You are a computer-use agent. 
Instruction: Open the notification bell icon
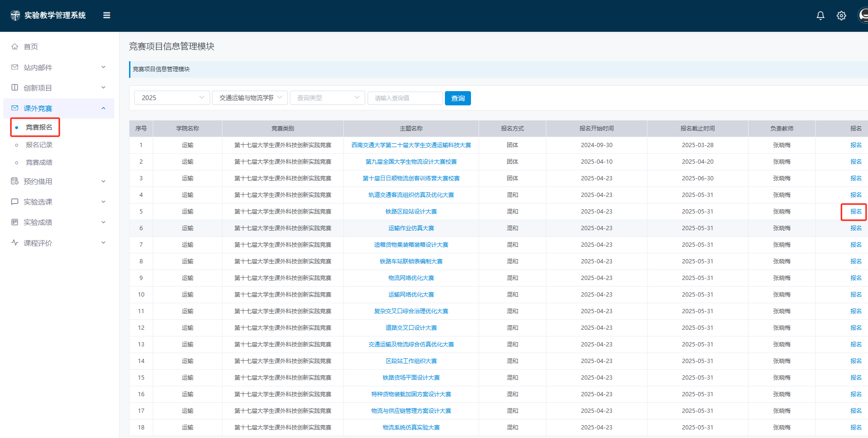click(820, 16)
